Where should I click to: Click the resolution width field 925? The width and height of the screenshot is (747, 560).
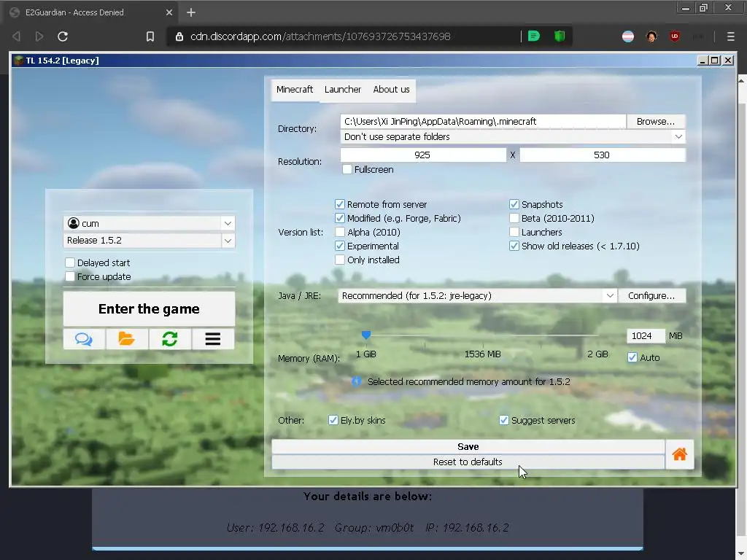(x=423, y=155)
